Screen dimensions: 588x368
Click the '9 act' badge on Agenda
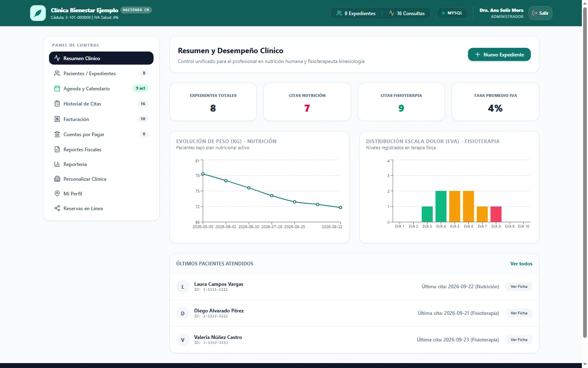point(140,88)
